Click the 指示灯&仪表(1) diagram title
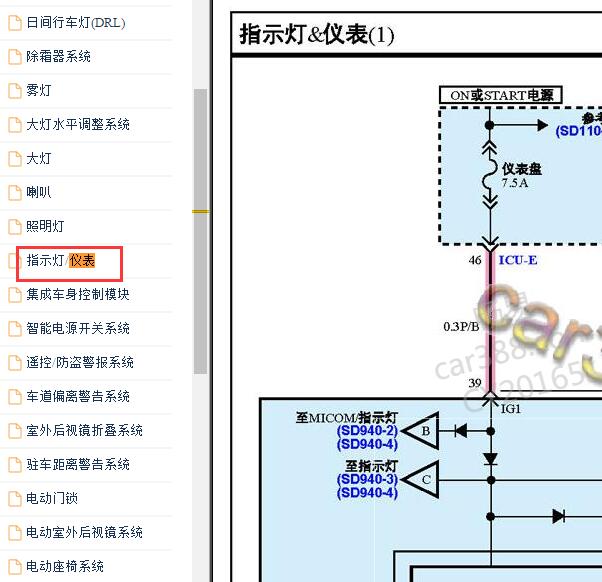Image resolution: width=602 pixels, height=582 pixels. [317, 35]
